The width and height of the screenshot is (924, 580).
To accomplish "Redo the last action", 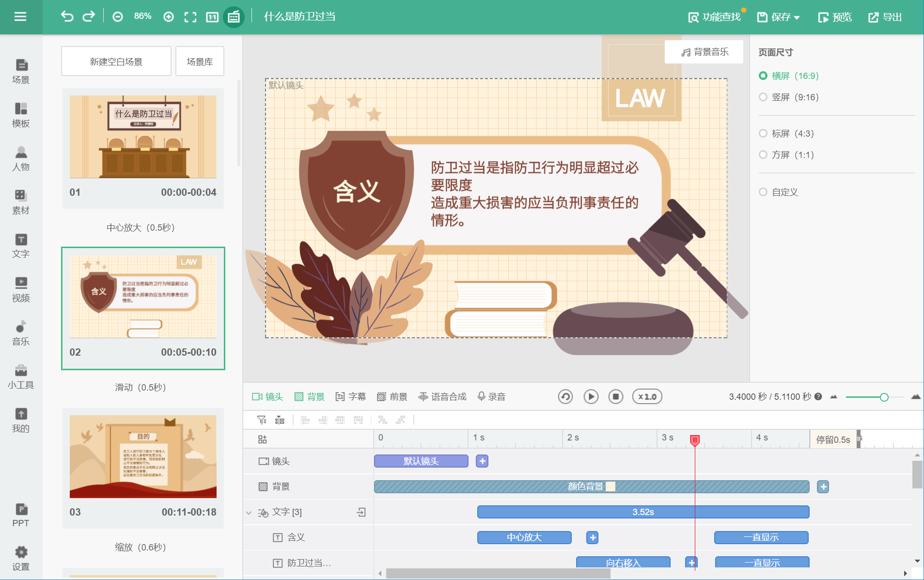I will pyautogui.click(x=89, y=17).
